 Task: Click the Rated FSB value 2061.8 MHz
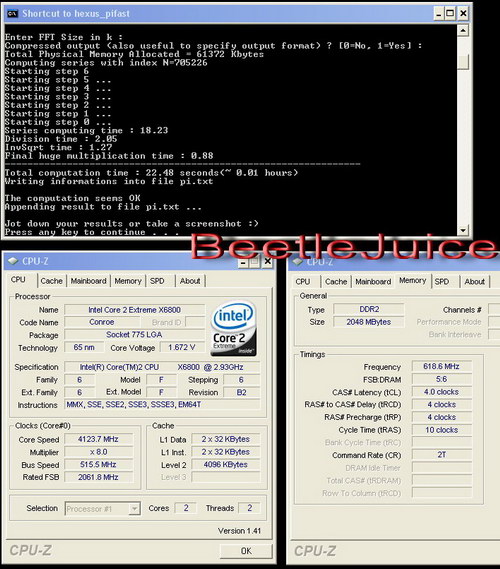click(99, 477)
